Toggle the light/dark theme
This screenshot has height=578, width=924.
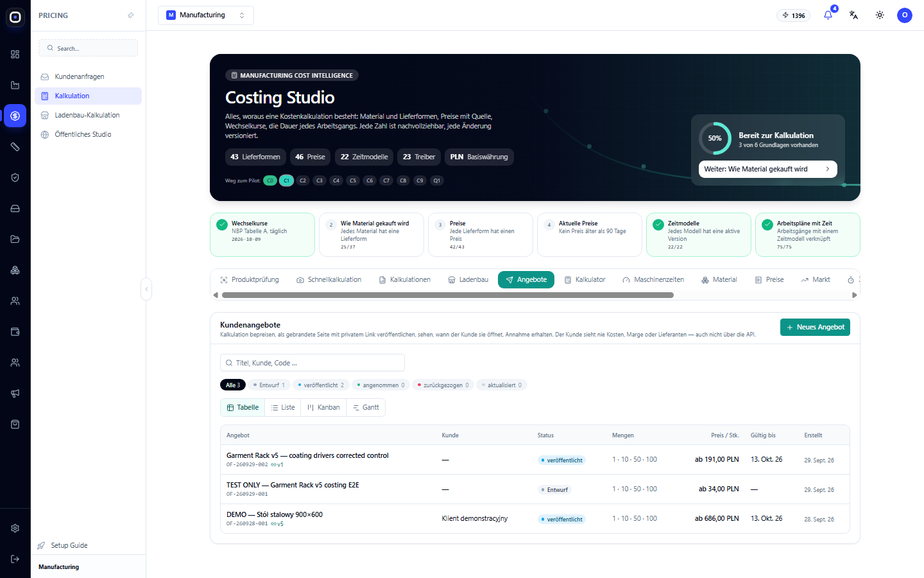point(880,15)
